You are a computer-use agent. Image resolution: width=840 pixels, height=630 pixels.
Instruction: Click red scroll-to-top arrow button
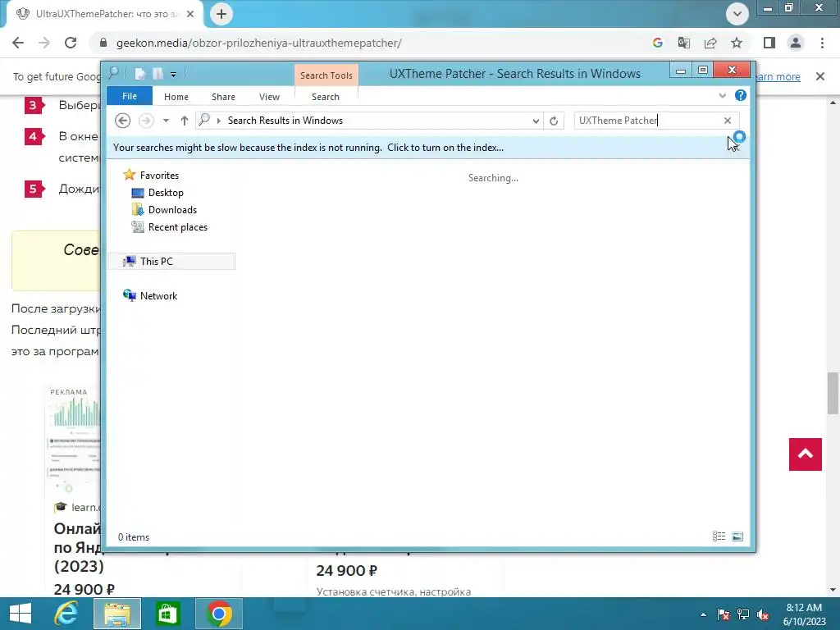pyautogui.click(x=806, y=454)
